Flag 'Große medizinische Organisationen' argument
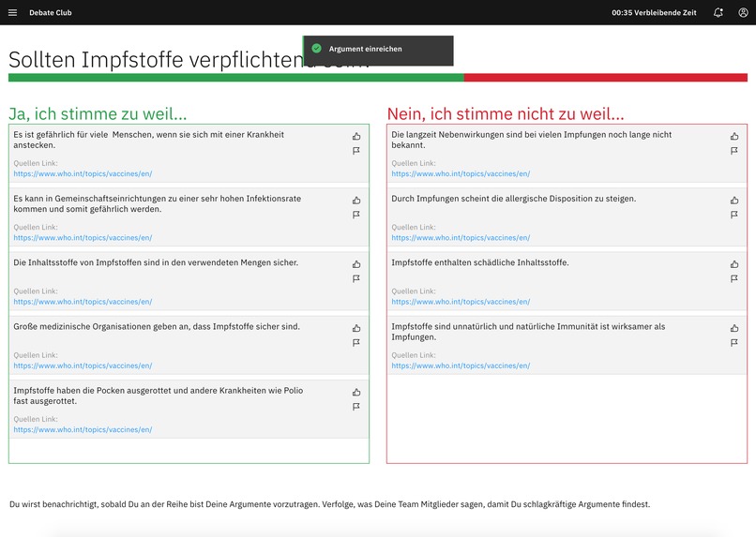 coord(356,343)
